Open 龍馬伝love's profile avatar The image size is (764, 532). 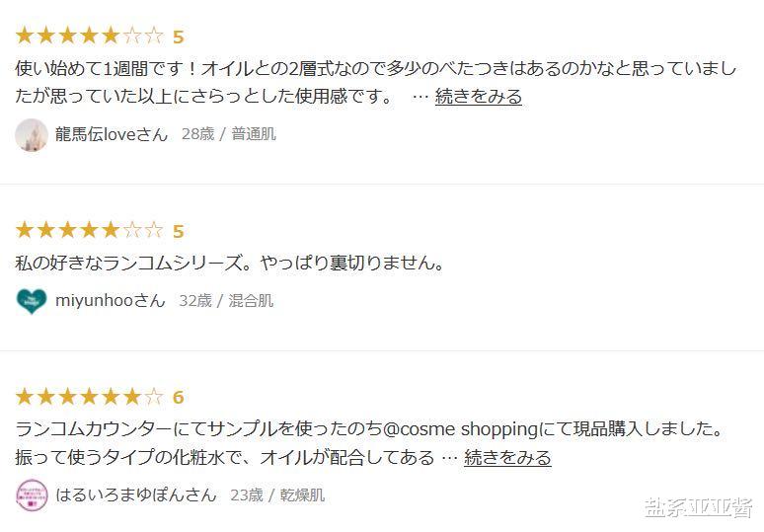point(32,134)
